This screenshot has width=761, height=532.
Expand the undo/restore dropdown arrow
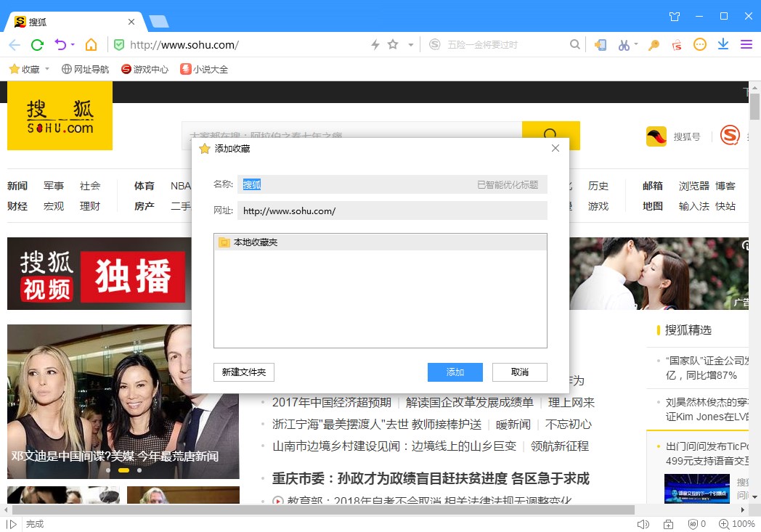click(x=73, y=45)
